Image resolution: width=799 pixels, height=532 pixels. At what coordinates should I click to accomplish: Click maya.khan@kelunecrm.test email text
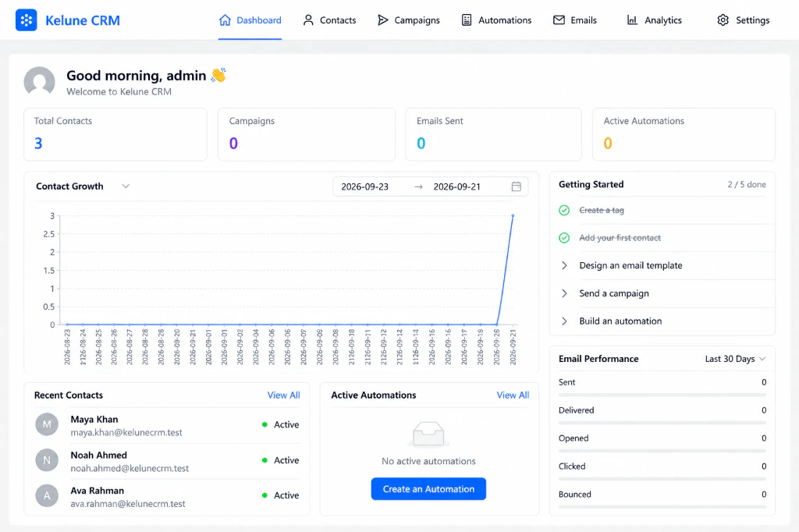point(126,433)
